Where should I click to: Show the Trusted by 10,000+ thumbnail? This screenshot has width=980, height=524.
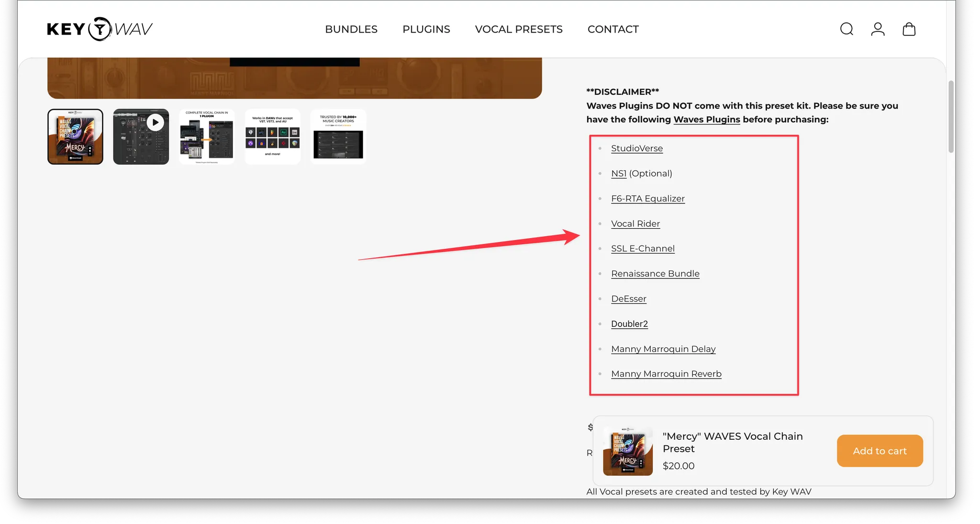[x=338, y=137]
